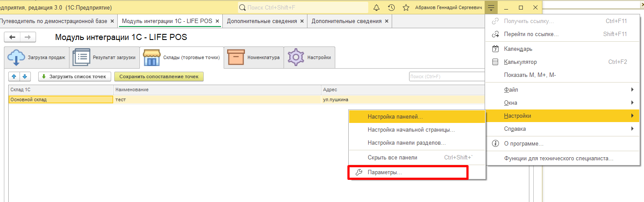This screenshot has width=644, height=202.
Task: Expand the Окна submenu
Action: tap(562, 103)
